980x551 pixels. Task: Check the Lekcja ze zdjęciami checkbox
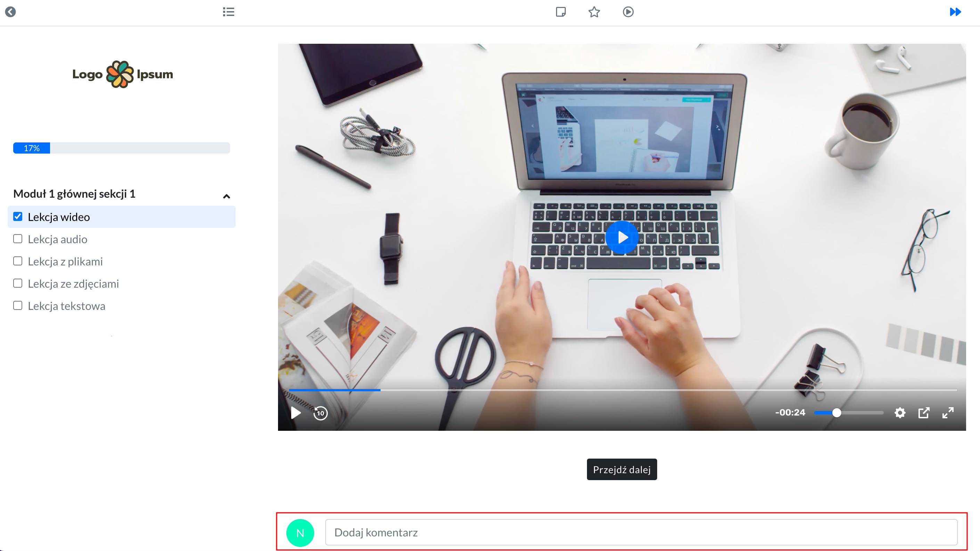(18, 283)
